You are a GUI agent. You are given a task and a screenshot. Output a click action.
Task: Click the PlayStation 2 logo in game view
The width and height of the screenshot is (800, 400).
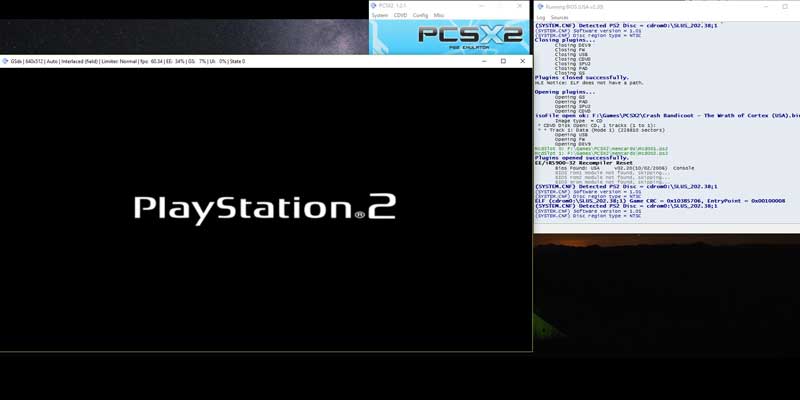pos(265,208)
